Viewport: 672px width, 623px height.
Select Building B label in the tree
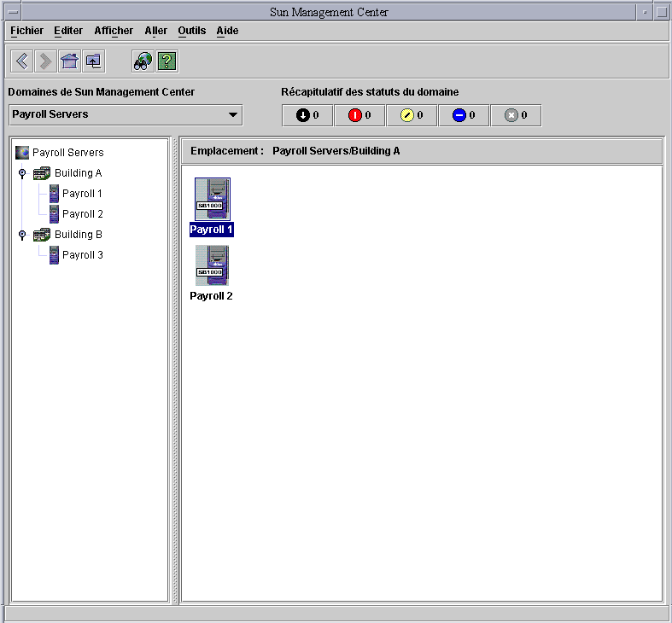(79, 235)
